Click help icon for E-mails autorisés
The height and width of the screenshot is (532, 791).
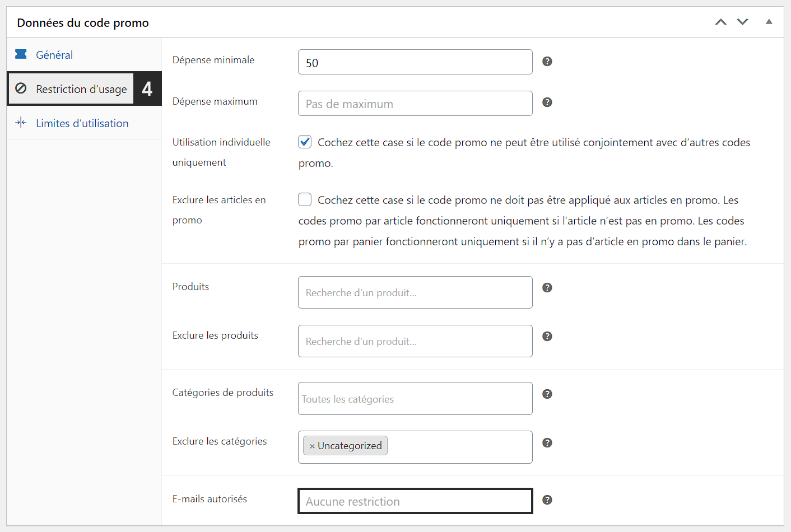click(547, 500)
